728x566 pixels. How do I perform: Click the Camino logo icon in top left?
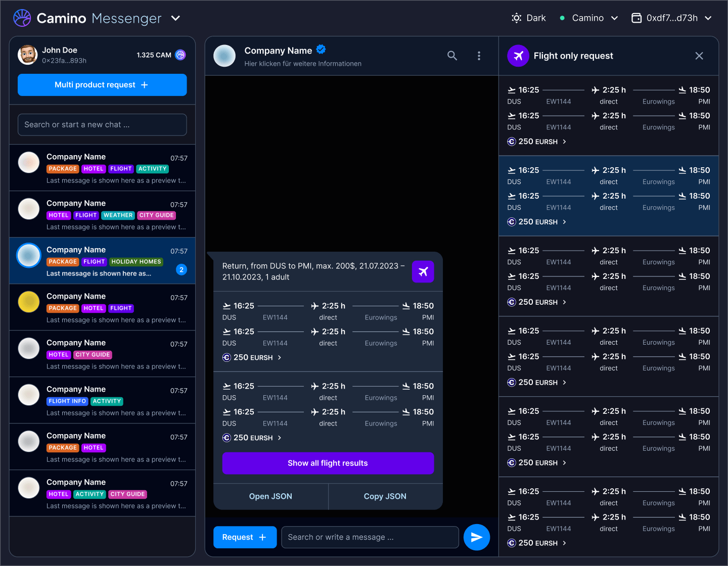(21, 18)
